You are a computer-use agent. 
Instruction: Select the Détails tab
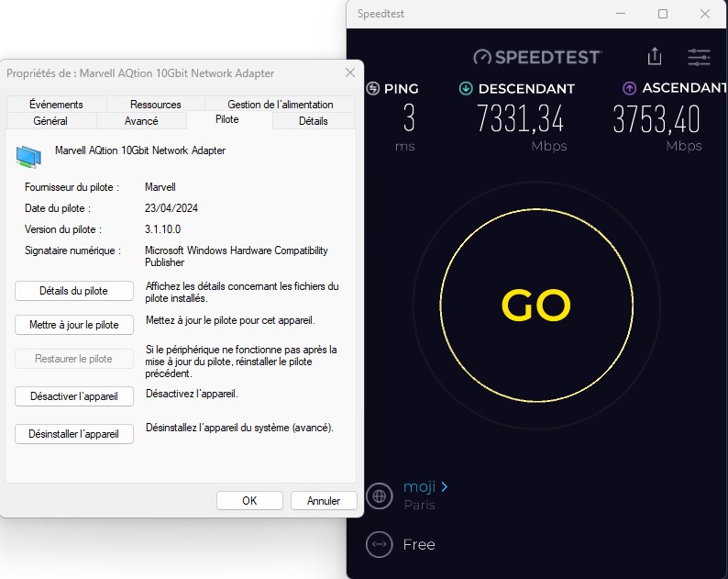click(313, 121)
